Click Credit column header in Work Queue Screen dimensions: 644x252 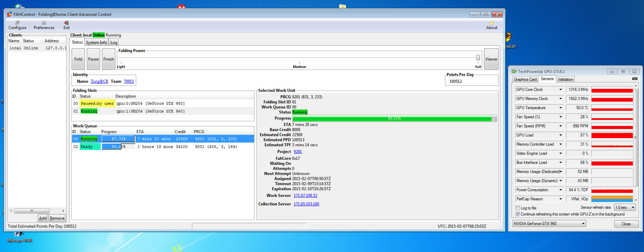pos(180,132)
